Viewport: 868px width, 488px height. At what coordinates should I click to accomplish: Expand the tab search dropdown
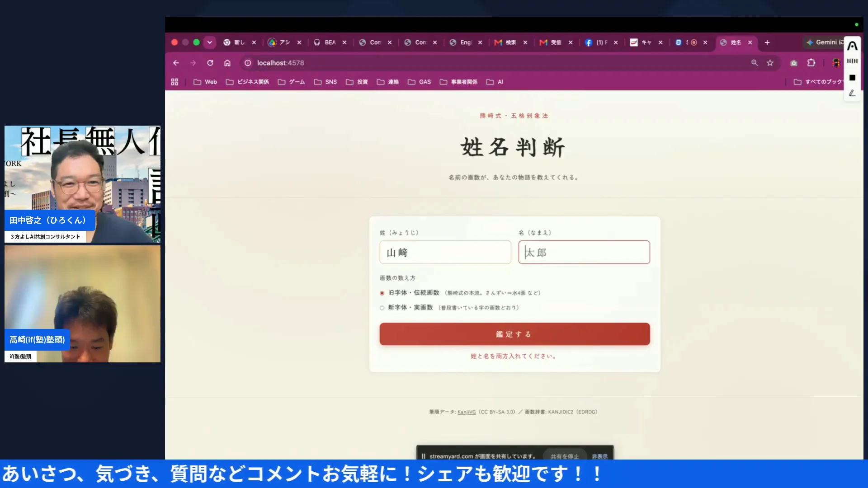click(209, 42)
